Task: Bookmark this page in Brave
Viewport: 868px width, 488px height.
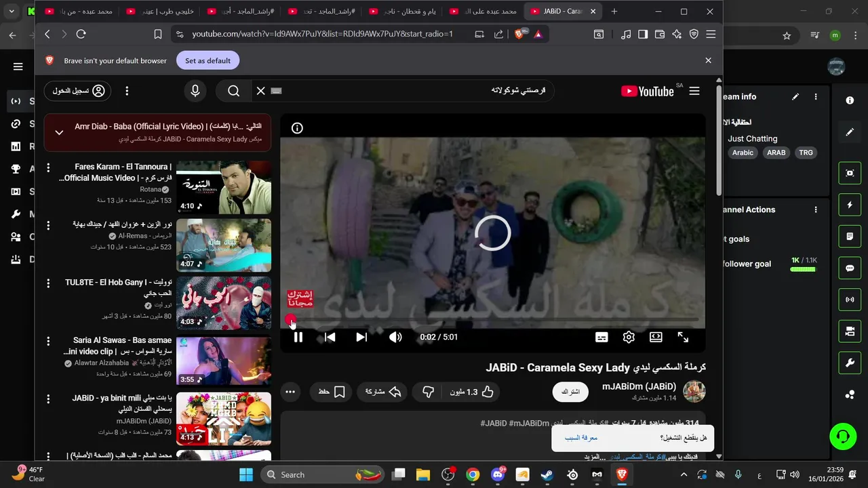Action: click(158, 34)
